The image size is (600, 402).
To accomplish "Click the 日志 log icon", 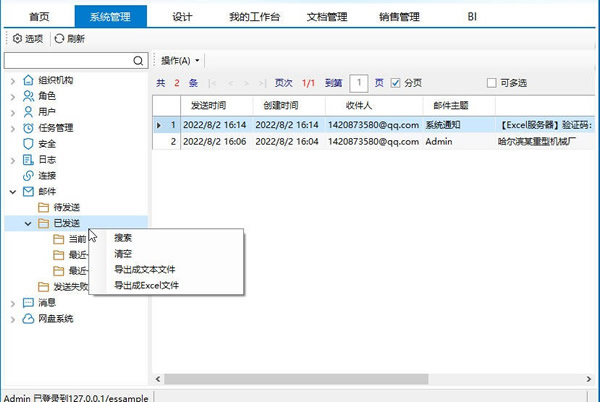I will click(x=27, y=159).
